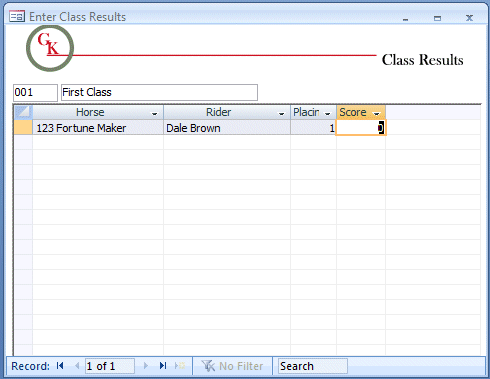The image size is (490, 379).
Task: Open the Score column dropdown arrow
Action: tap(377, 114)
